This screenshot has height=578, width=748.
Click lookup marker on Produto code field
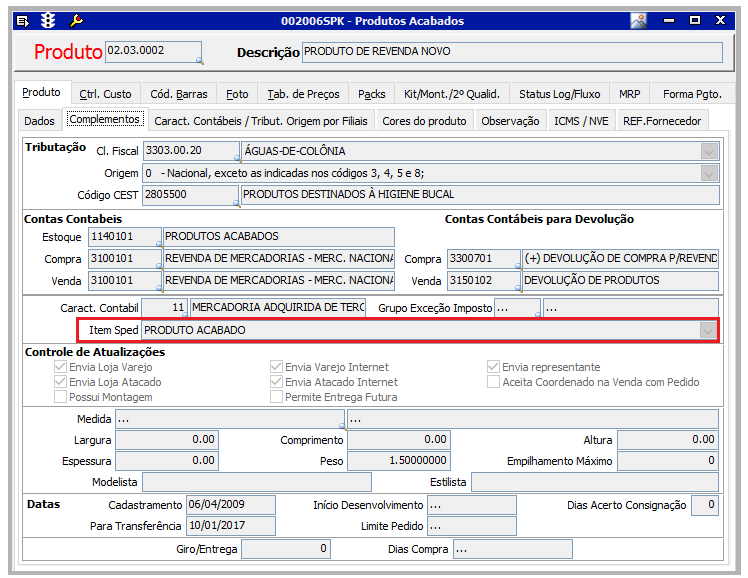(x=198, y=61)
